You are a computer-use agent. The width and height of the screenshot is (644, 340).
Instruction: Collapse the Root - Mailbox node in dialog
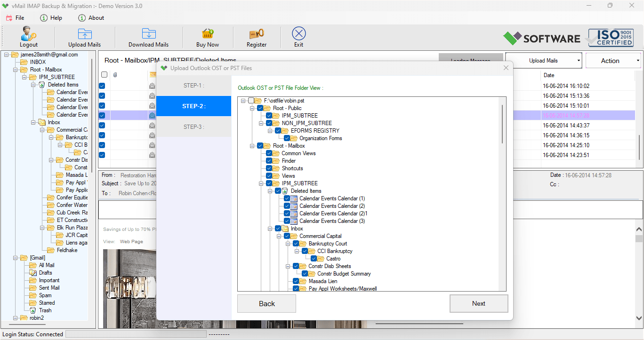(x=252, y=146)
